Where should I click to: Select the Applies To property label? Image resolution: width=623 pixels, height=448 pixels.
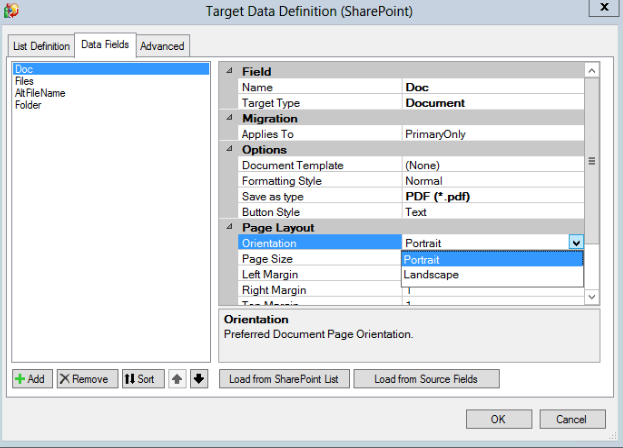click(320, 134)
